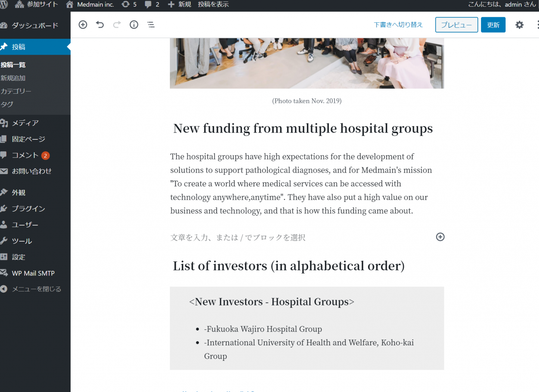Click the inline add block button in empty paragraph
Viewport: 539px width, 392px height.
click(x=440, y=237)
